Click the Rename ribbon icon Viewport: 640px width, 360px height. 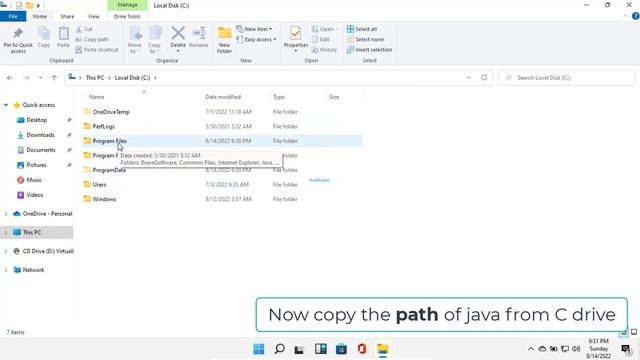(x=199, y=38)
